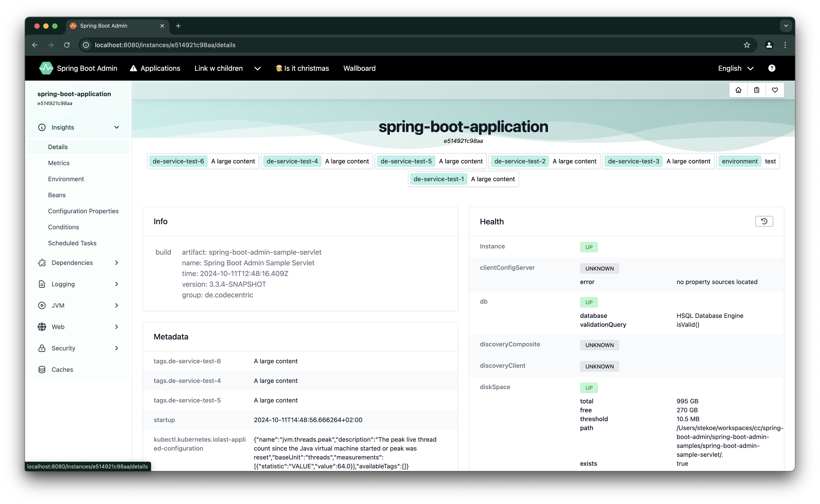Toggle favorite with the heart icon
Screen dimensions: 820x504
coord(775,90)
